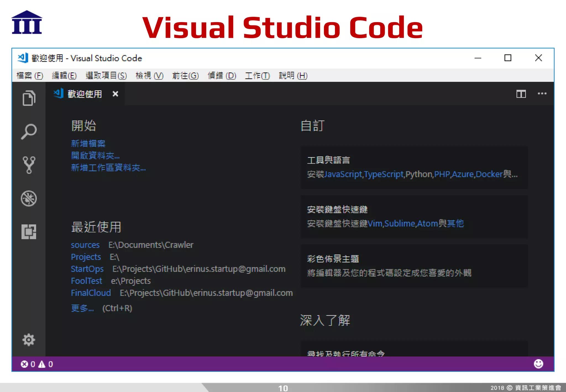The width and height of the screenshot is (566, 392).
Task: Click errors and warnings count in status bar
Action: pos(37,364)
